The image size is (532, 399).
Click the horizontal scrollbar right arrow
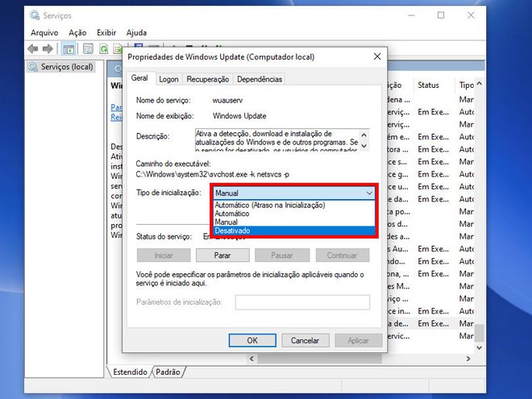point(468,359)
